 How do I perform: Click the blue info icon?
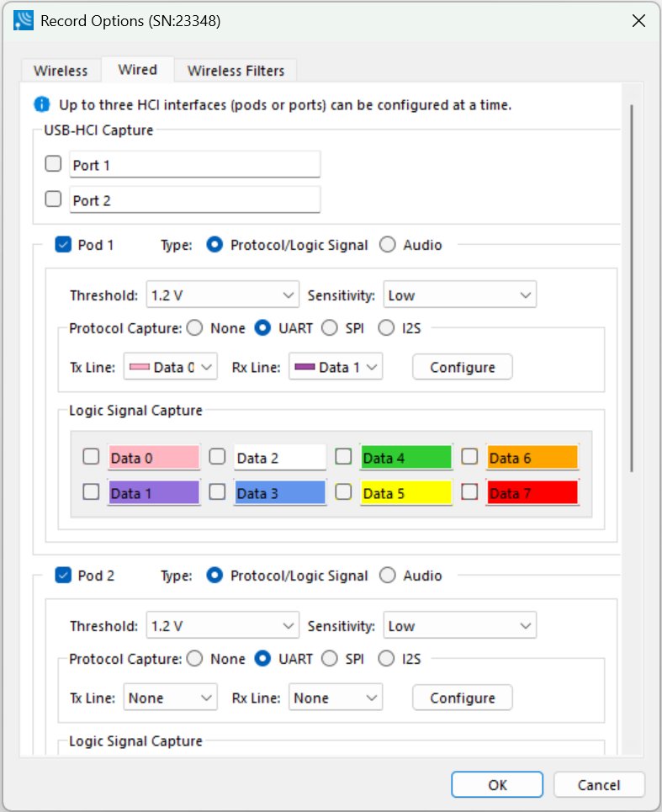pyautogui.click(x=42, y=104)
